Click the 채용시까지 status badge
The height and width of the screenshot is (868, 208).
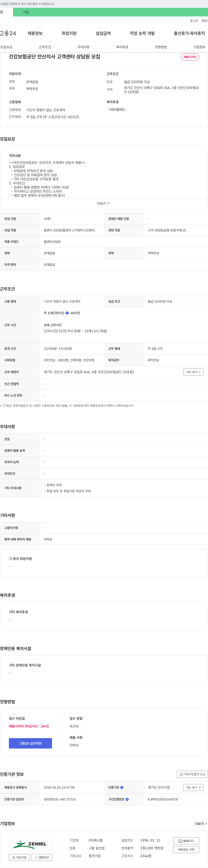(190, 57)
